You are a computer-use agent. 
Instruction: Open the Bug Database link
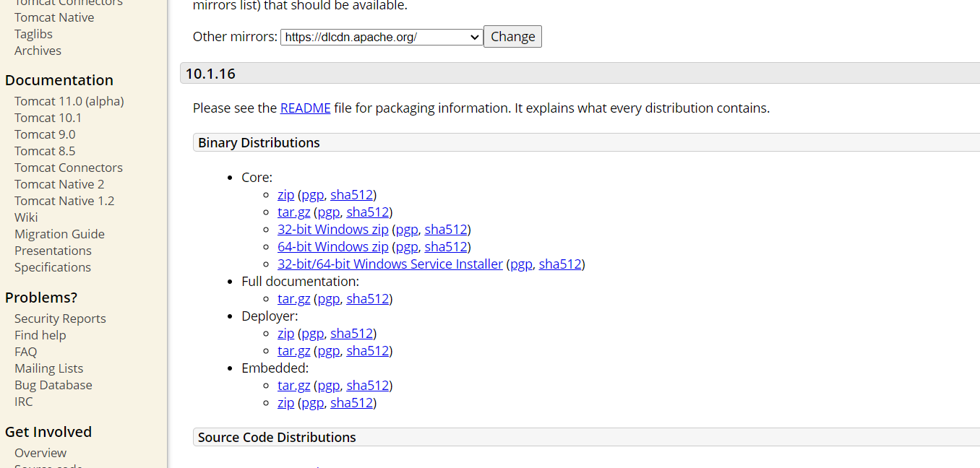(x=53, y=385)
